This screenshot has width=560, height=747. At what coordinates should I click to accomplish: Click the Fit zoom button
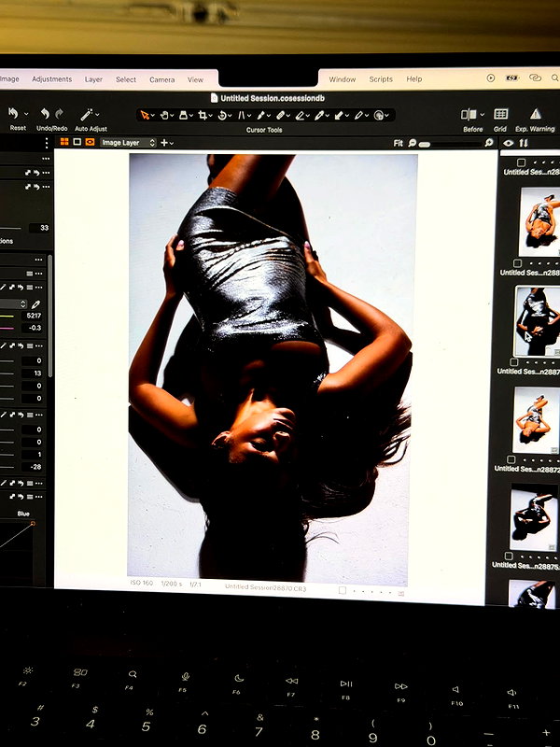click(x=399, y=143)
